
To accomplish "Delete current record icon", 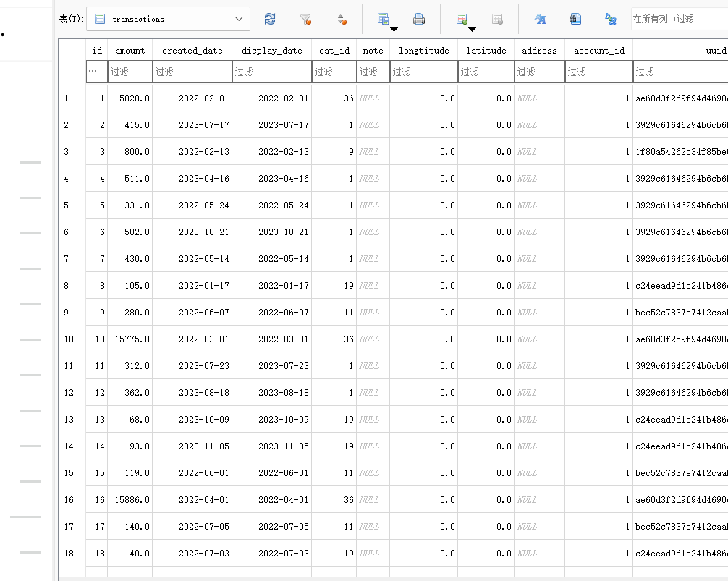I will coord(497,19).
